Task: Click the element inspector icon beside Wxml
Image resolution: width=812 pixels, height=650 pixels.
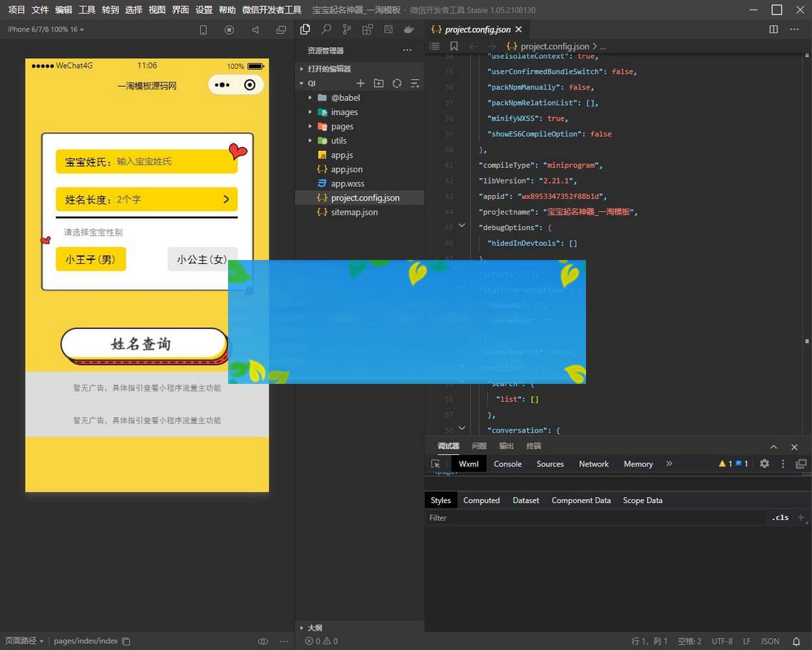Action: tap(436, 464)
